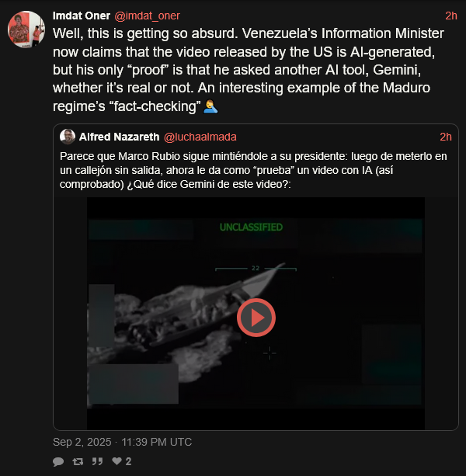
Task: Click the UNCLASSIFIED label in video
Action: click(251, 227)
